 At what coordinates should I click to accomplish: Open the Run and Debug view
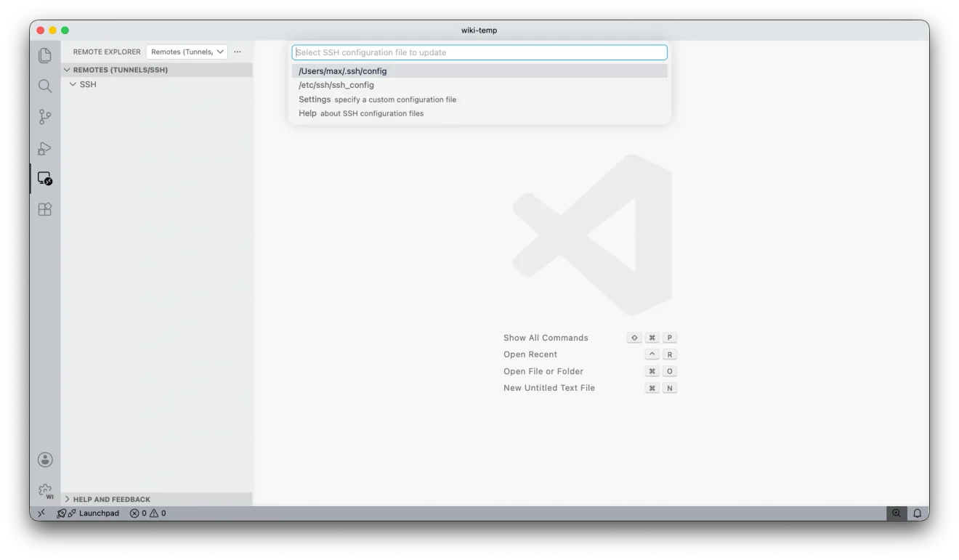tap(45, 148)
